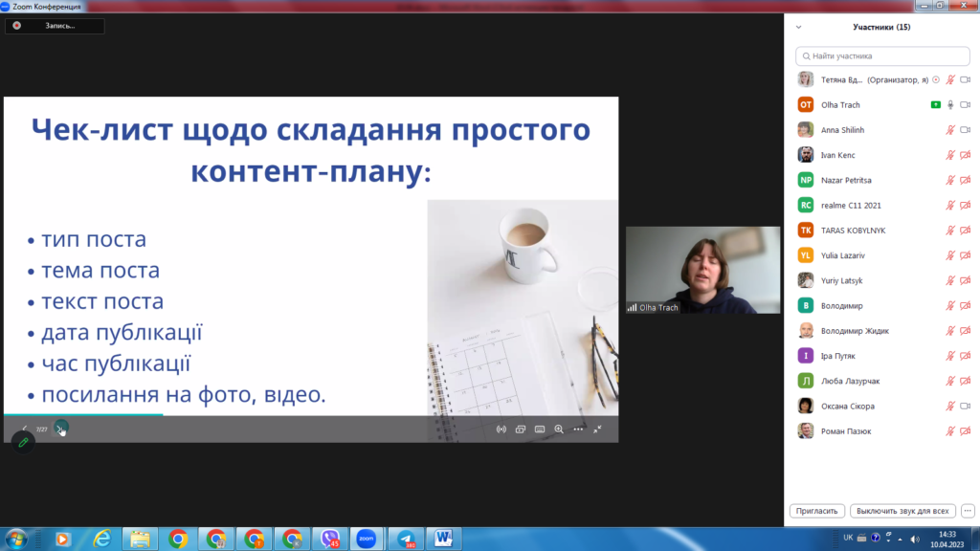Go to the previous slide arrow
980x551 pixels.
pyautogui.click(x=25, y=429)
